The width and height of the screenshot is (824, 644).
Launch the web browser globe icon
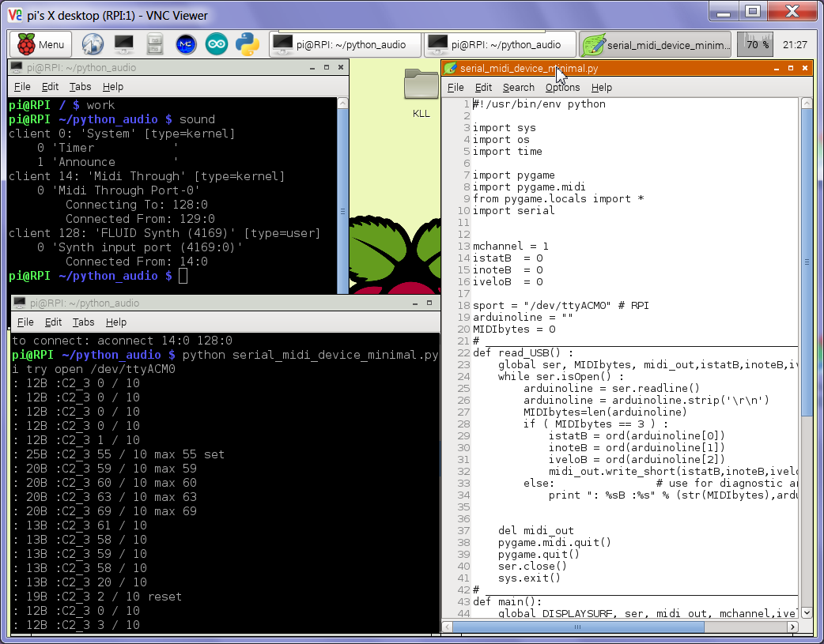(x=93, y=45)
